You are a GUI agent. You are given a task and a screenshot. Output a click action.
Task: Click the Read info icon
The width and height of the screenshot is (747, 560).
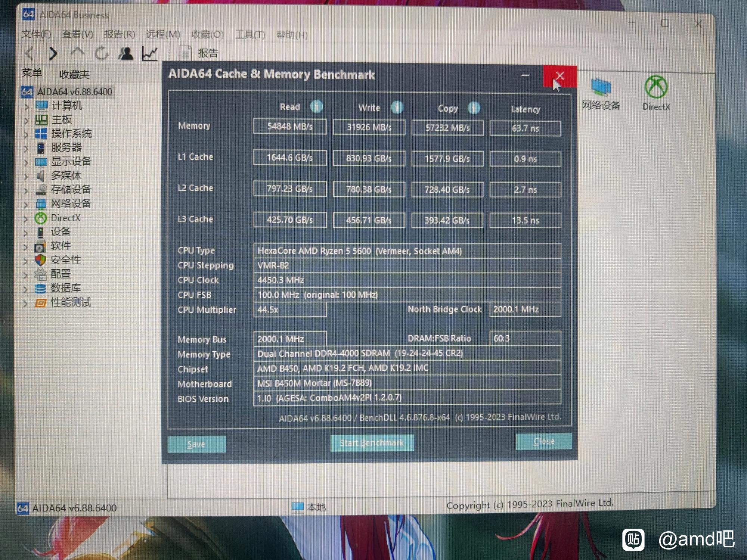316,106
